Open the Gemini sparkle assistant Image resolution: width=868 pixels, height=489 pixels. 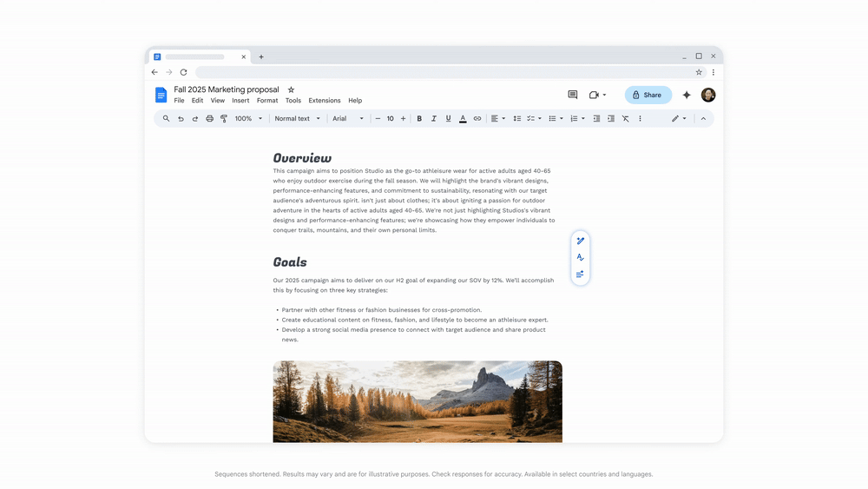(687, 95)
